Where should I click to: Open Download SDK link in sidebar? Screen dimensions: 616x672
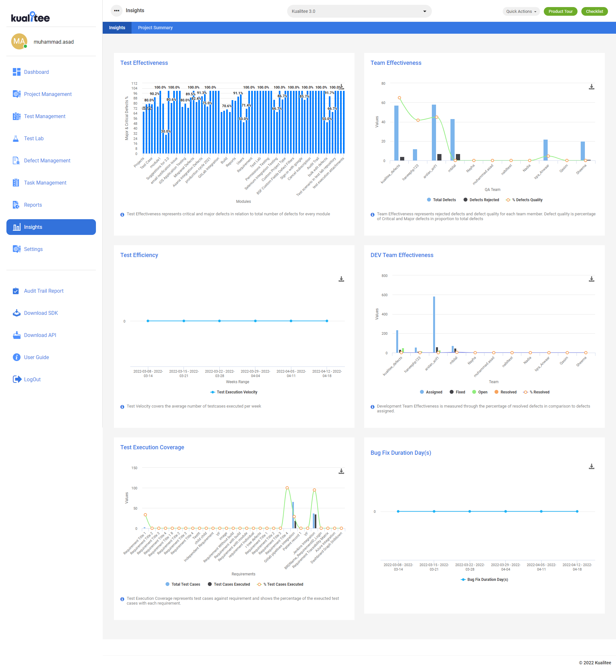41,313
